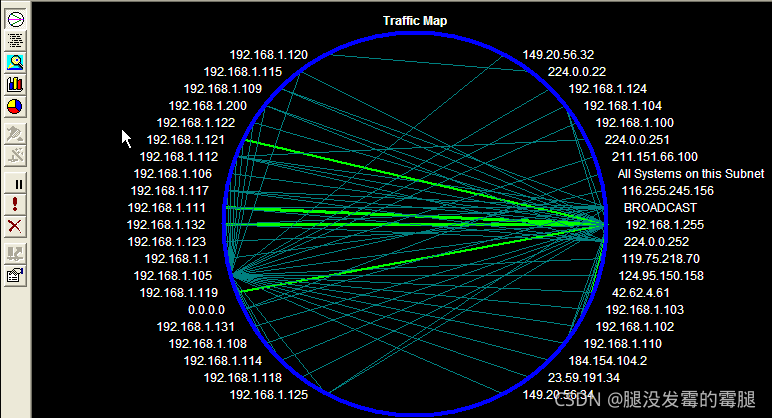Select host 192.168.1.100 label
The image size is (772, 418).
point(635,123)
